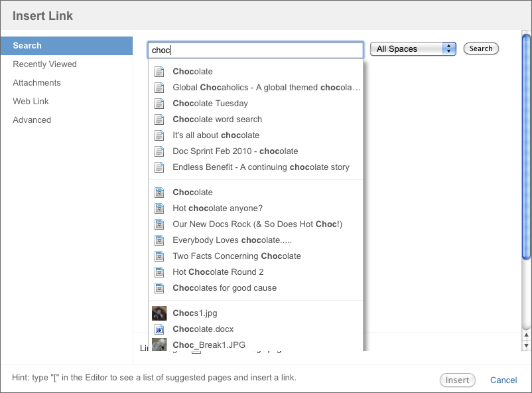Select the Web Link tab
Image resolution: width=532 pixels, height=393 pixels.
pos(31,102)
